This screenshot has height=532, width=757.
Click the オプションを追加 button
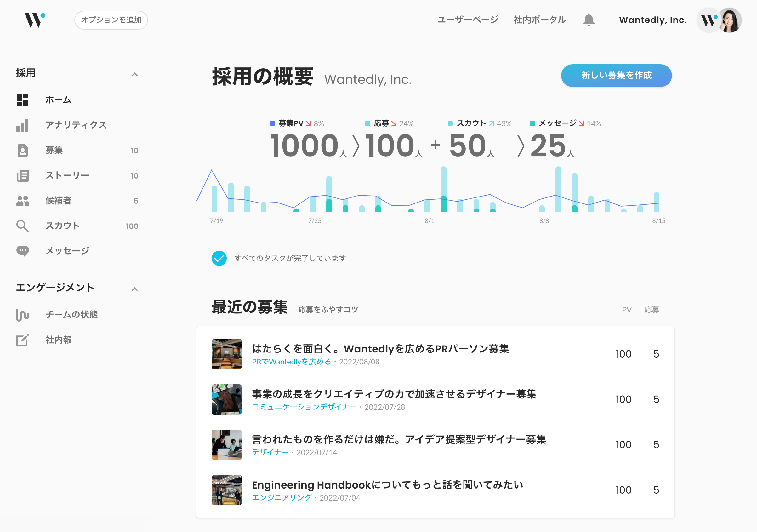tap(111, 20)
